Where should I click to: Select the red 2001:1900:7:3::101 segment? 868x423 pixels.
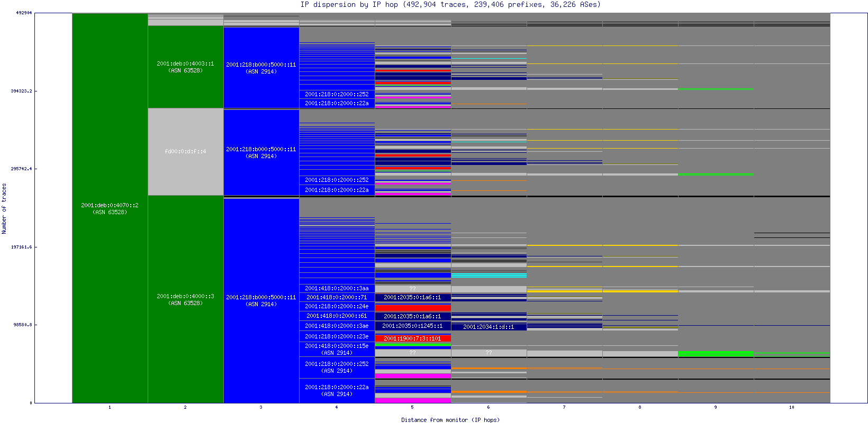coord(412,338)
